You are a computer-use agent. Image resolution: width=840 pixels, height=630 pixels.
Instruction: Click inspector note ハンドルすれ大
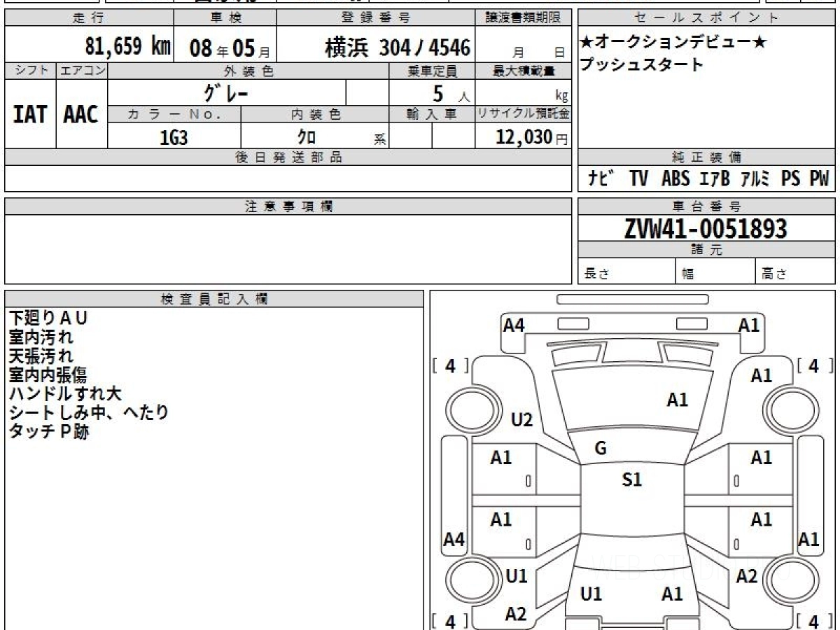point(65,393)
